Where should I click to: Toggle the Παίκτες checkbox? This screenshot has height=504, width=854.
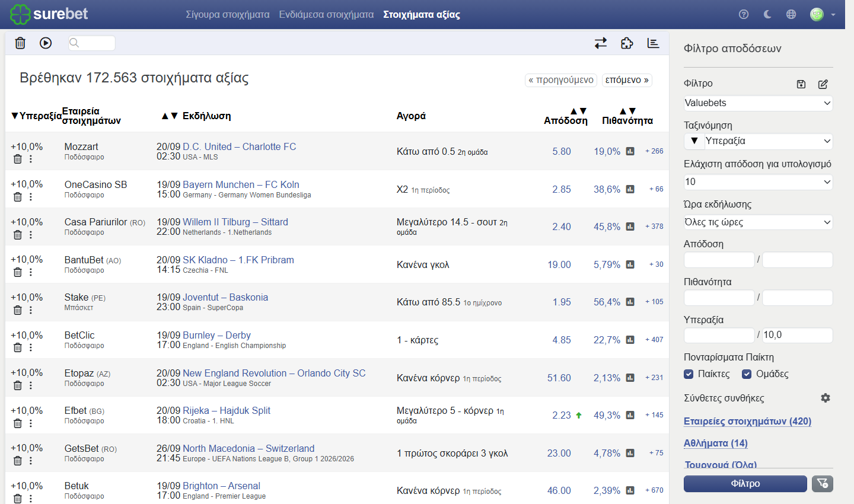coord(689,374)
